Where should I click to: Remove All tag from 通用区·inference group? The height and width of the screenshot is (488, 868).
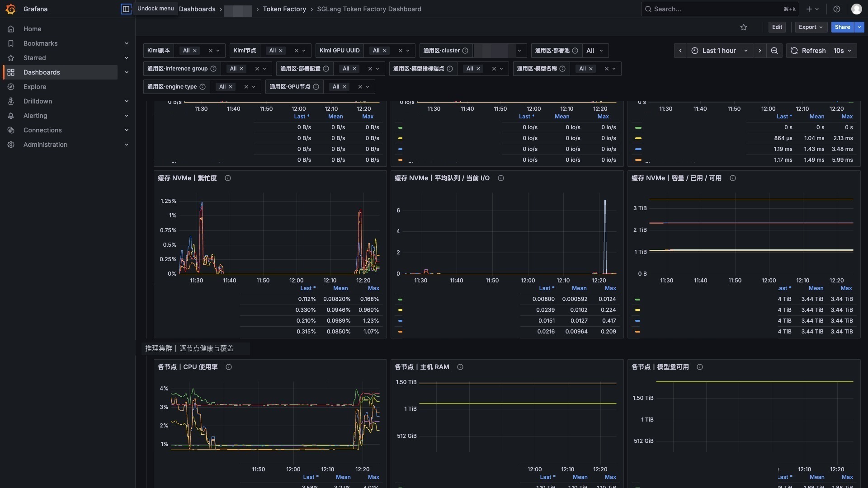(x=241, y=69)
